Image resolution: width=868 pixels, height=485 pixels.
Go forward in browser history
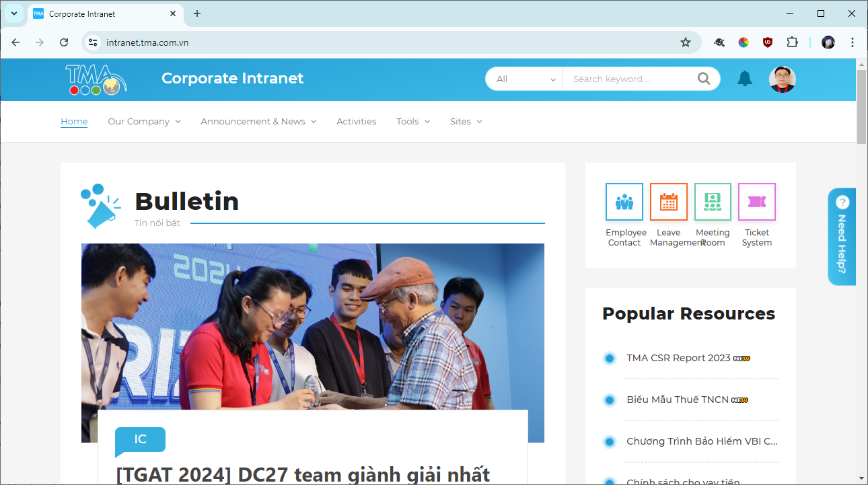40,42
